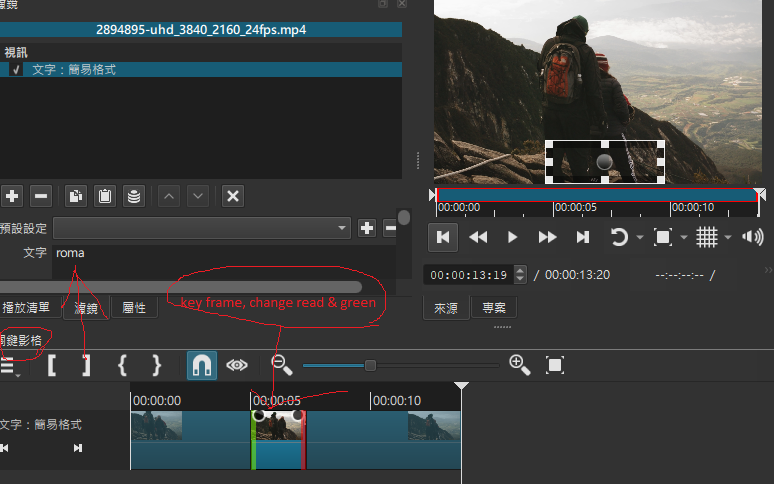Expand the player grid options dropdown
Screen dimensions: 774x484
pos(727,238)
